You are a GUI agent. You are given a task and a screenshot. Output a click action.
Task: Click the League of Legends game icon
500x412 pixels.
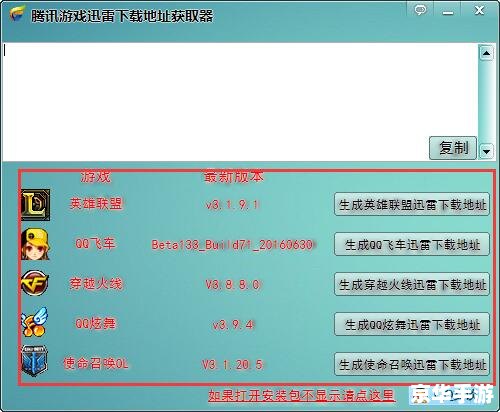[x=35, y=205]
